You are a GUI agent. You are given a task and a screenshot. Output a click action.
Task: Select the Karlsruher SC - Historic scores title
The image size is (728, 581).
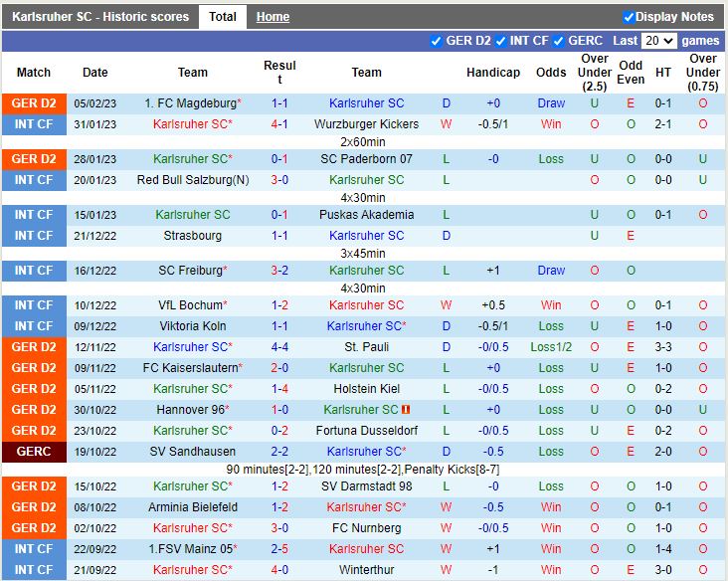point(100,17)
